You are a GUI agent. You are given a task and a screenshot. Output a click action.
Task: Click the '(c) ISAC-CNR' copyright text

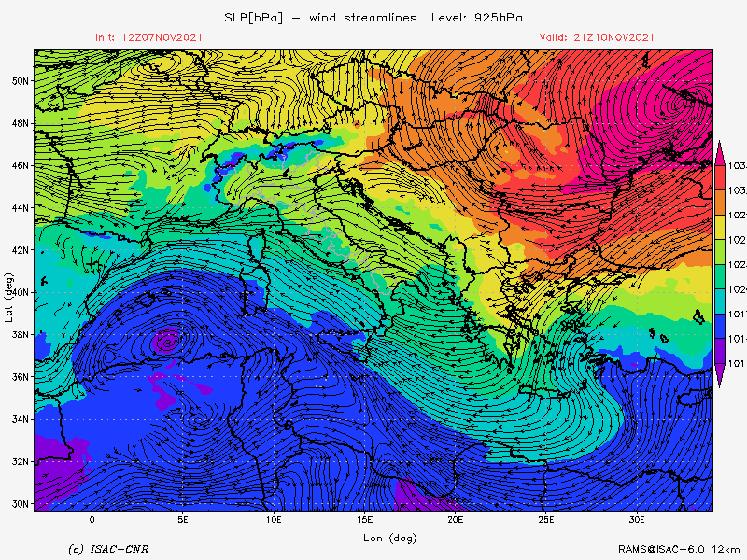[108, 550]
